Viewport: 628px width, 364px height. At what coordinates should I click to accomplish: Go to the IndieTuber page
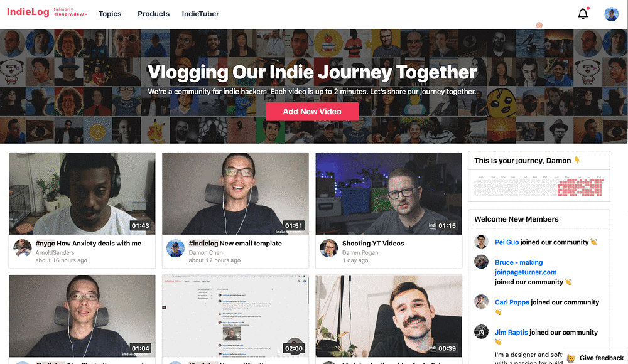click(x=200, y=14)
